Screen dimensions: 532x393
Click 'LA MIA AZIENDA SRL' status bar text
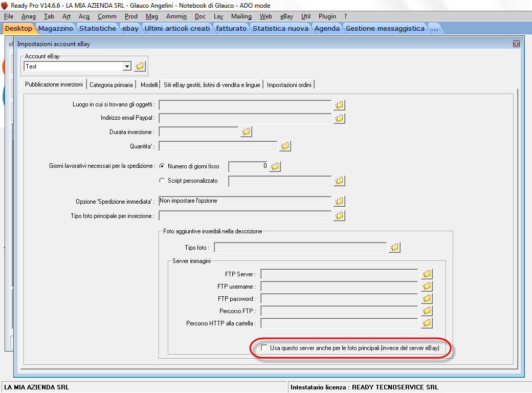coord(37,387)
